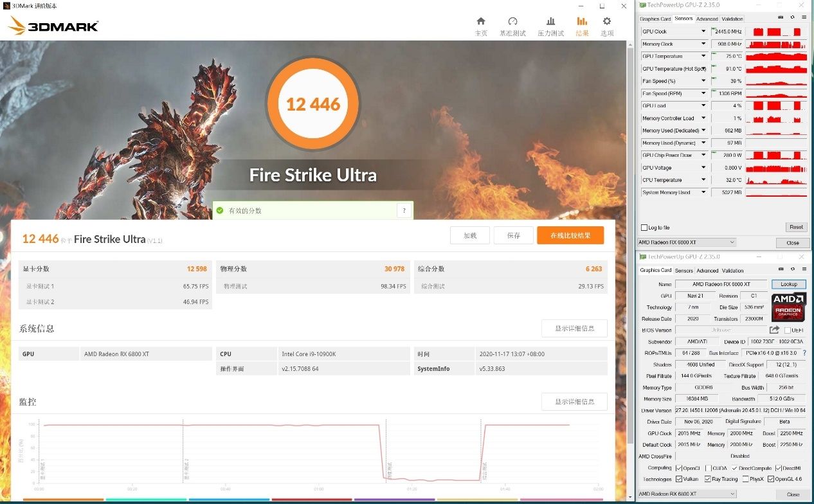
Task: Toggle the Log to file checkbox
Action: (644, 228)
